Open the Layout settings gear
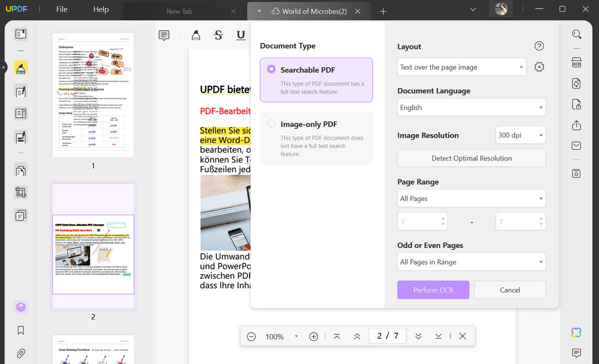This screenshot has width=599, height=364. pos(539,67)
